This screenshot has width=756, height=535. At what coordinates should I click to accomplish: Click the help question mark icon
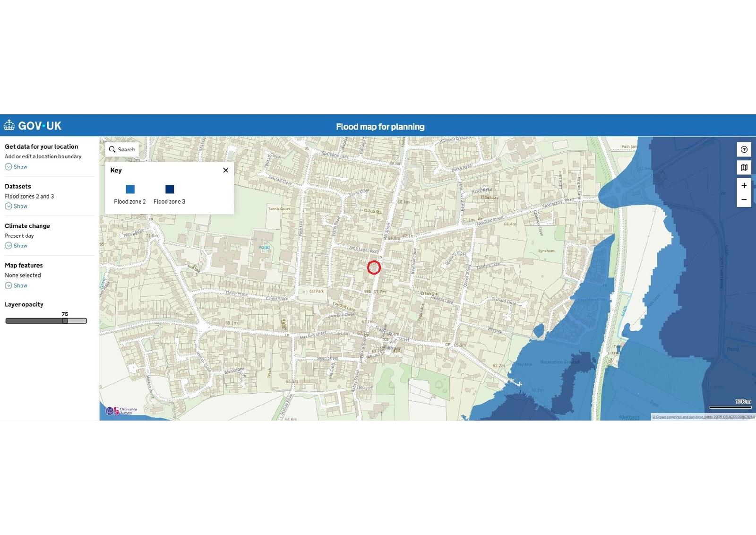(744, 150)
